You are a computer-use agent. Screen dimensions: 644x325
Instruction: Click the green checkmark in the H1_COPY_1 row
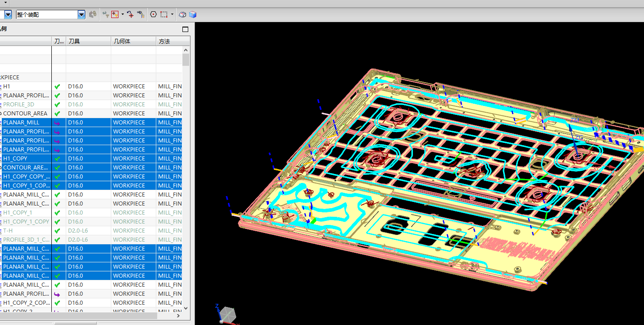57,212
